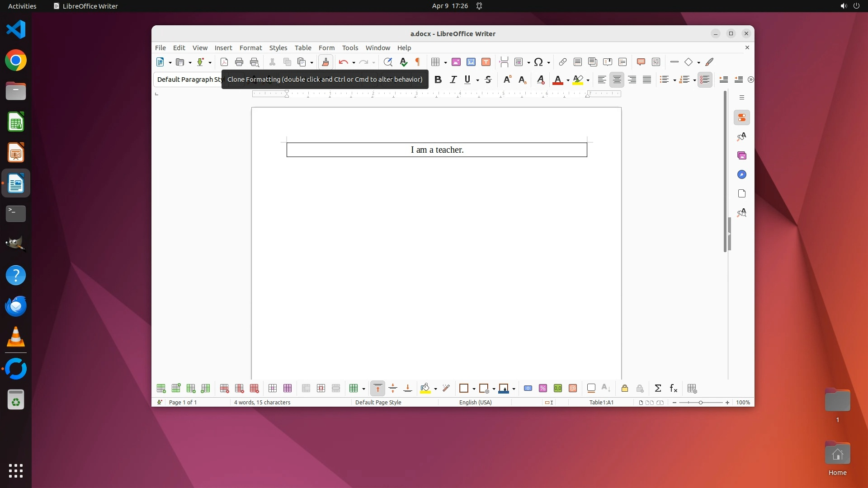The height and width of the screenshot is (488, 868).
Task: Click the Sum sigma icon
Action: pyautogui.click(x=658, y=388)
